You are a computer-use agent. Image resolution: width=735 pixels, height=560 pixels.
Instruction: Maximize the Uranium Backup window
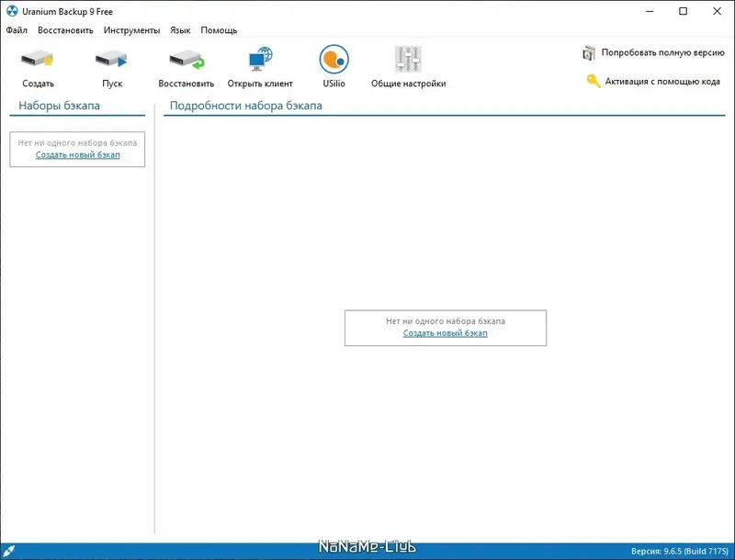tap(683, 11)
